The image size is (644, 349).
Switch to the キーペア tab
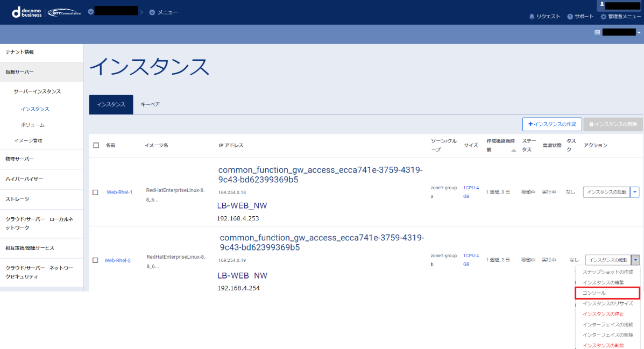(150, 104)
